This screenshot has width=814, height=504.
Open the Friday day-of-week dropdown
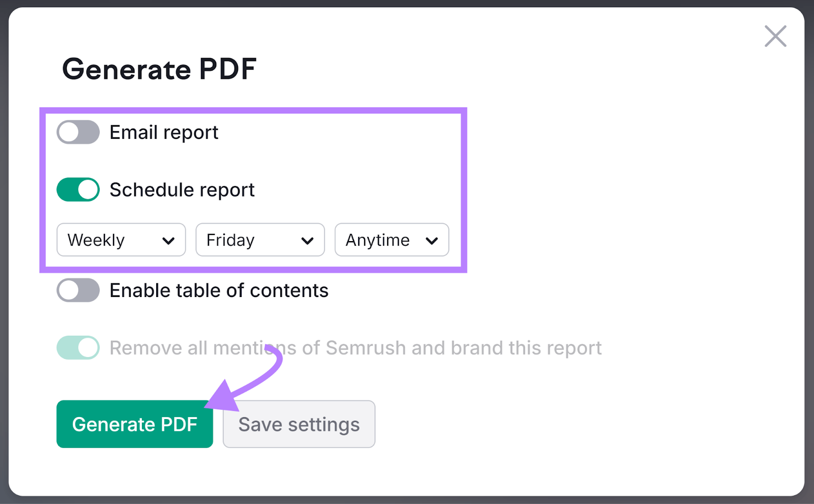(x=259, y=240)
